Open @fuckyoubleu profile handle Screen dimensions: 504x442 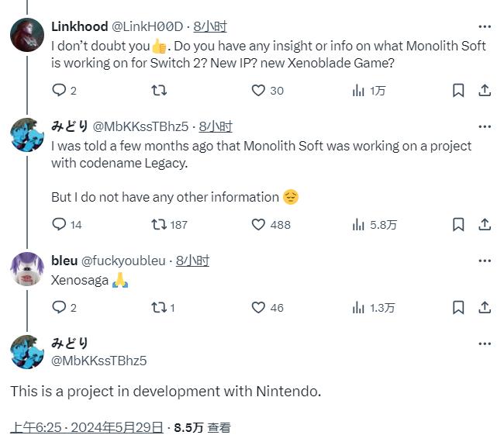click(x=126, y=261)
